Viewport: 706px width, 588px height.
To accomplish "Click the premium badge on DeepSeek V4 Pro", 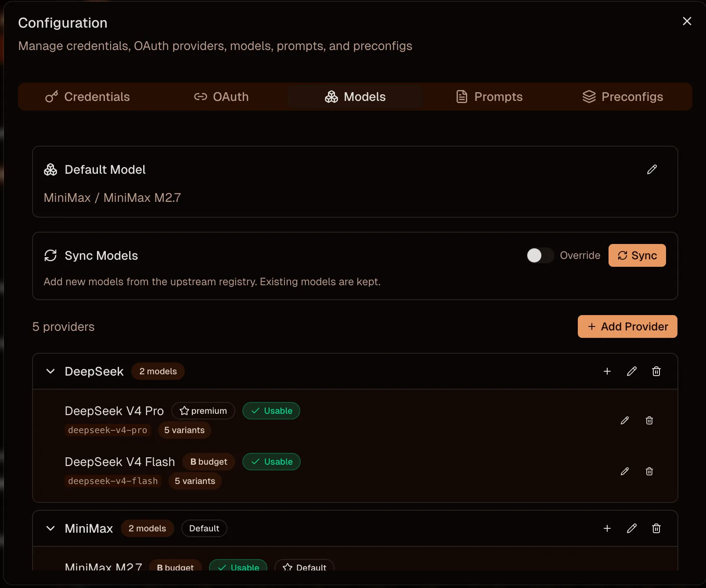I will [203, 411].
